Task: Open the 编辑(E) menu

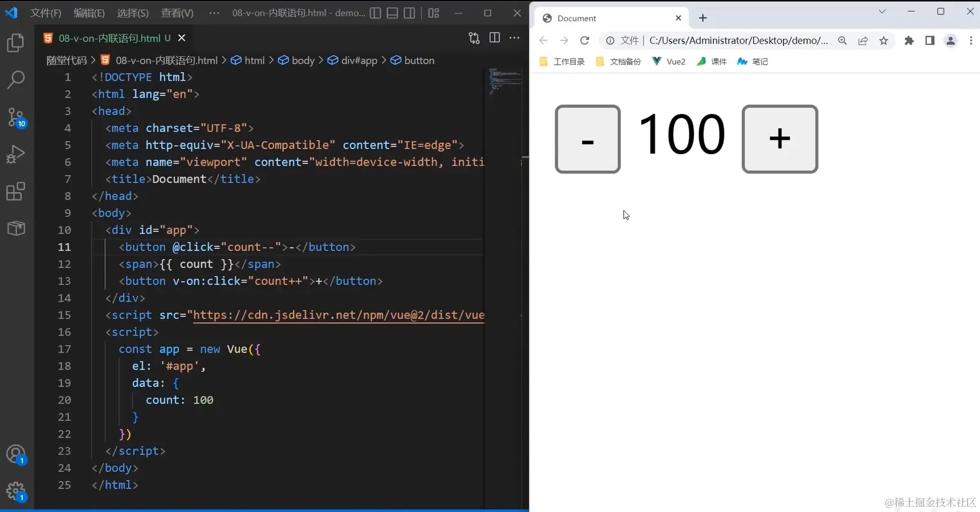Action: click(x=89, y=13)
